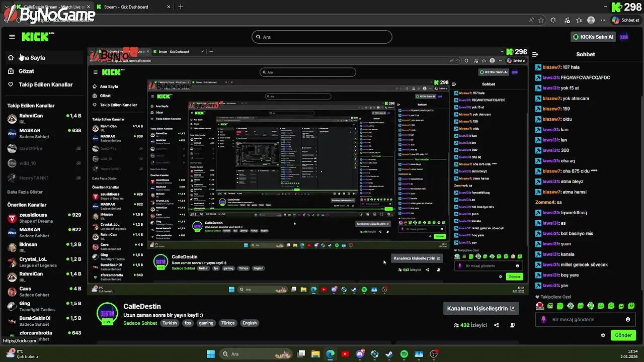The width and height of the screenshot is (644, 362).
Task: Open the browser favorites list icon
Action: [x=579, y=20]
